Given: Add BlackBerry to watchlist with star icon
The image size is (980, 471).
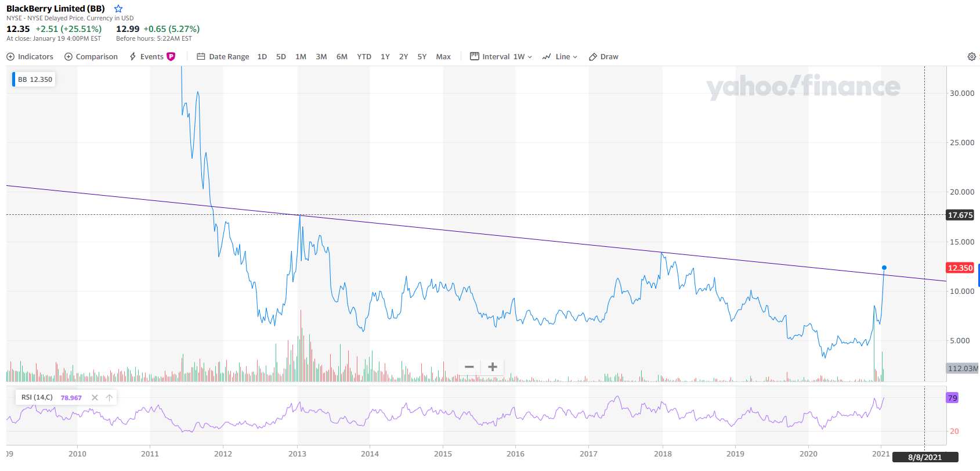Looking at the screenshot, I should click(x=118, y=9).
